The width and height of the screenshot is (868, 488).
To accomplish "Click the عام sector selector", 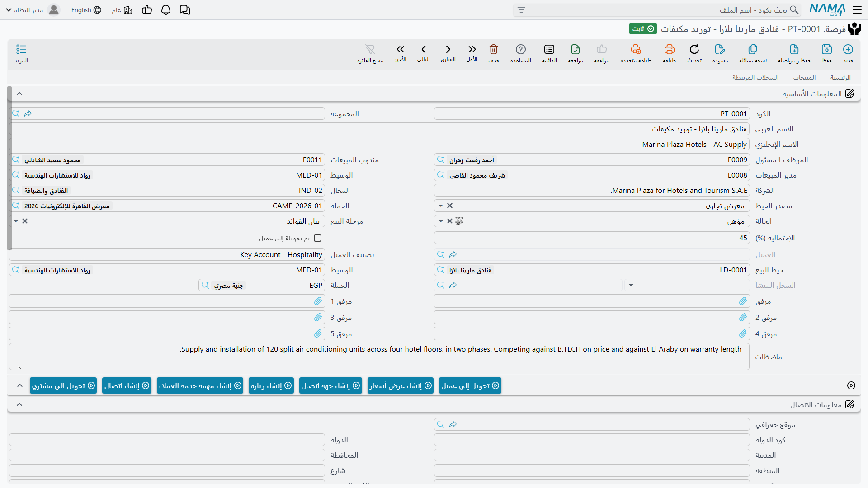I will (122, 10).
